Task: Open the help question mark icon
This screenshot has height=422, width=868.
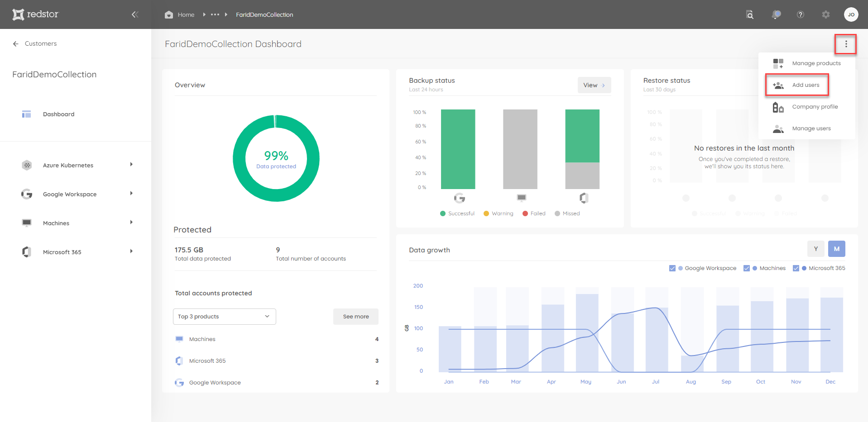Action: coord(801,14)
